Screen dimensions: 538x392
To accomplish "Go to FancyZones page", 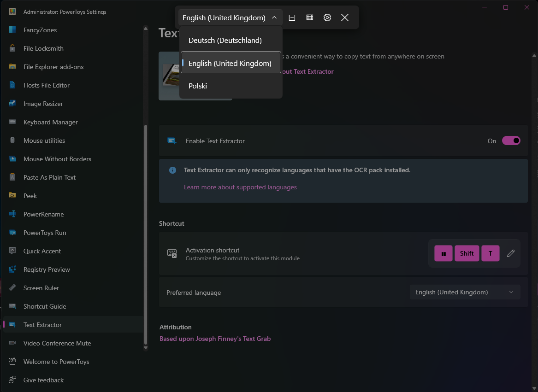I will pos(73,30).
